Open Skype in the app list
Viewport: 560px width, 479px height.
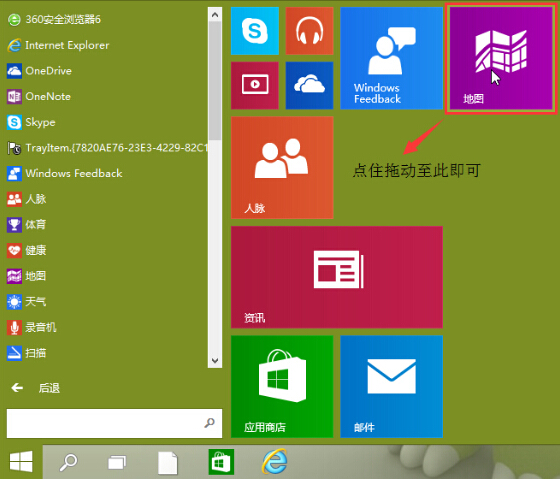[31, 122]
